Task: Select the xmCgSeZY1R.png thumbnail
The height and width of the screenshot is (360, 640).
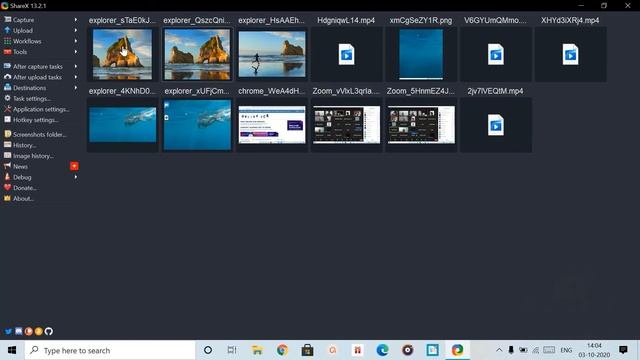Action: 421,54
